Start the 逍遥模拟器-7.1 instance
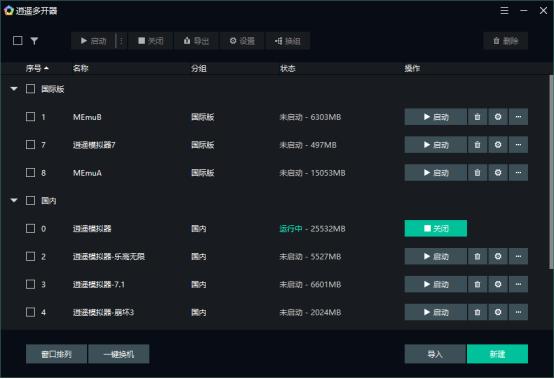This screenshot has width=554, height=379. (x=436, y=284)
